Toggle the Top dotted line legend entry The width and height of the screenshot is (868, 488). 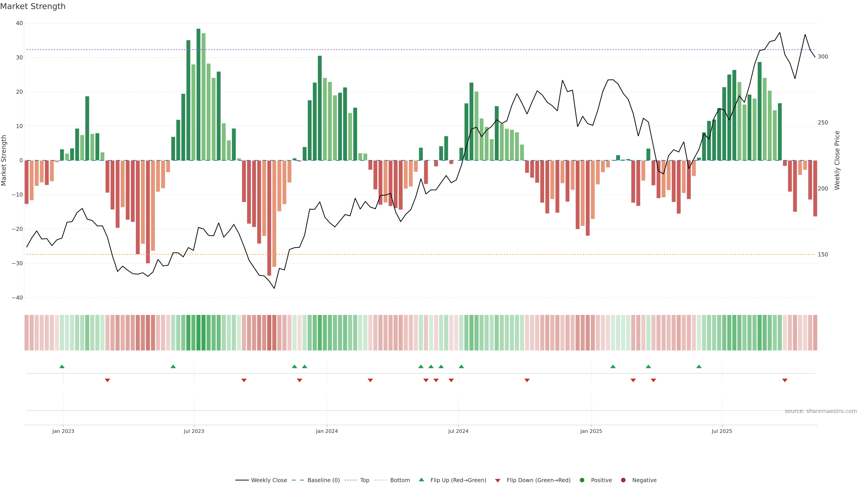(x=364, y=480)
